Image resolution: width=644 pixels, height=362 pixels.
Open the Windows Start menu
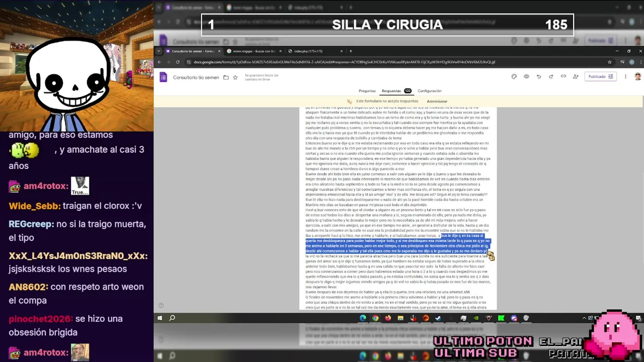[x=159, y=318]
